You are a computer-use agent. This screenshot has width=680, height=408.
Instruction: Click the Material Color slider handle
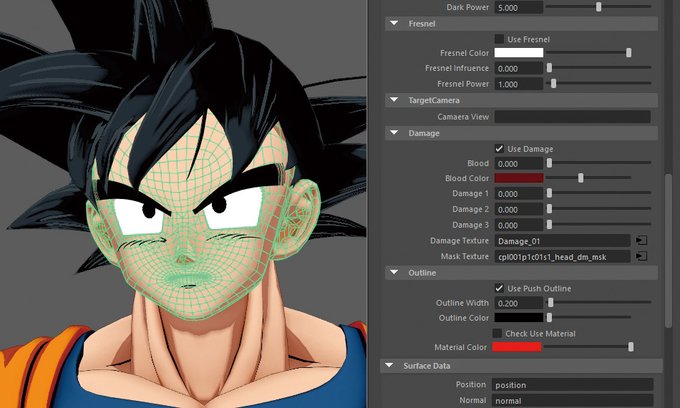pyautogui.click(x=631, y=347)
